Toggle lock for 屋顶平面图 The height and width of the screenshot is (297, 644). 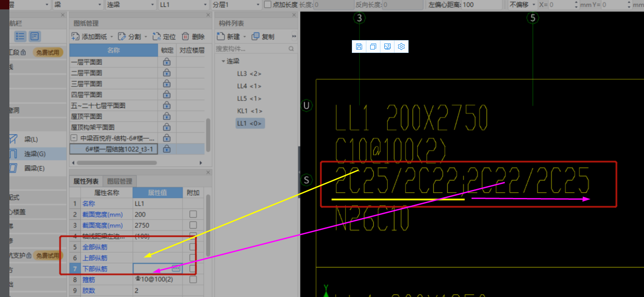[167, 116]
